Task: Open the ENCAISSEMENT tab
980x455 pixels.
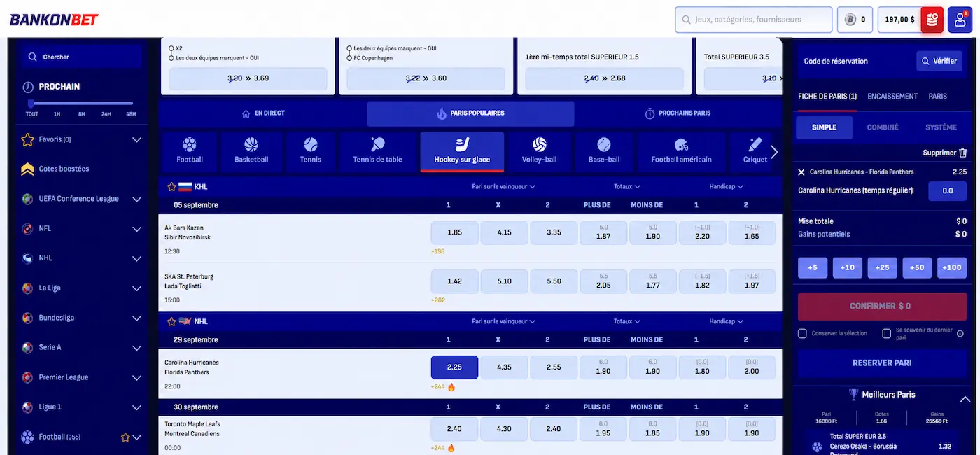Action: pyautogui.click(x=892, y=97)
